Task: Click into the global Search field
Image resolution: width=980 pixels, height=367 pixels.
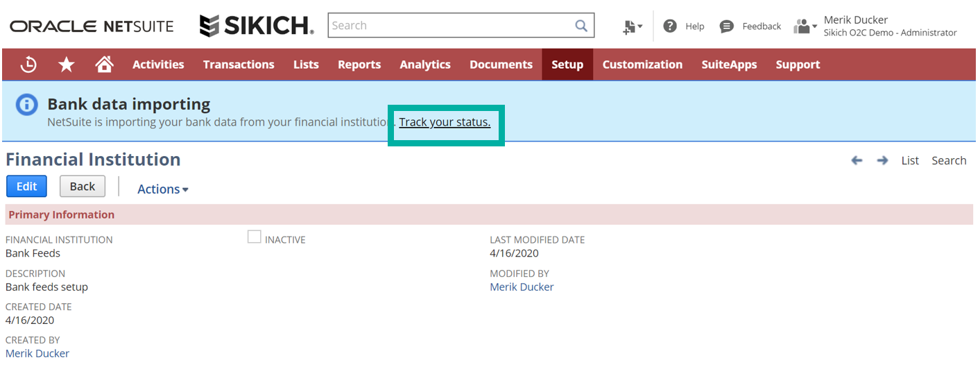Action: (x=451, y=26)
